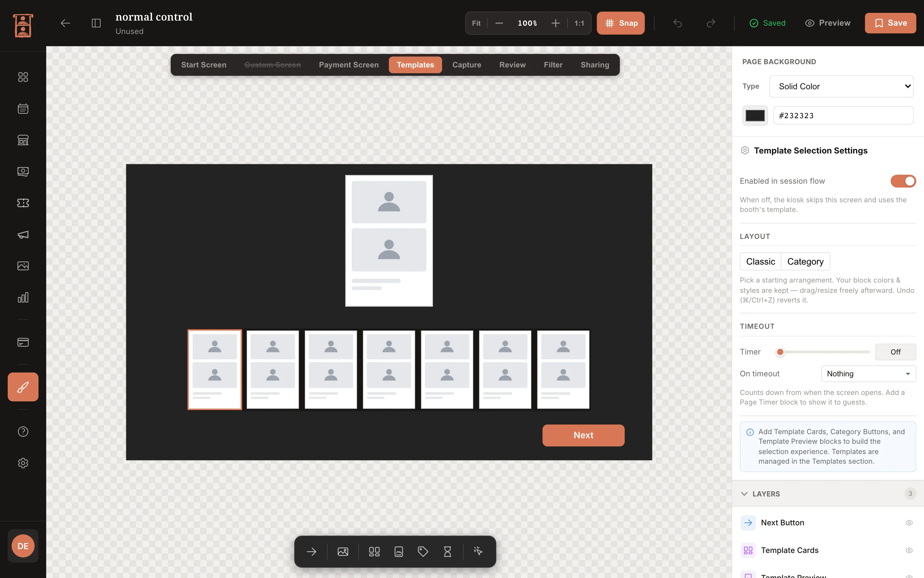This screenshot has width=924, height=578.
Task: Add hourglass page timer block
Action: pos(448,551)
